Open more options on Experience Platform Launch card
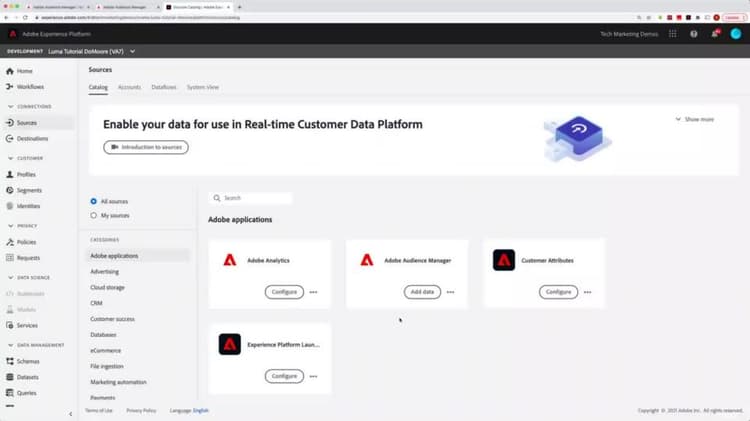The width and height of the screenshot is (750, 421). tap(313, 377)
